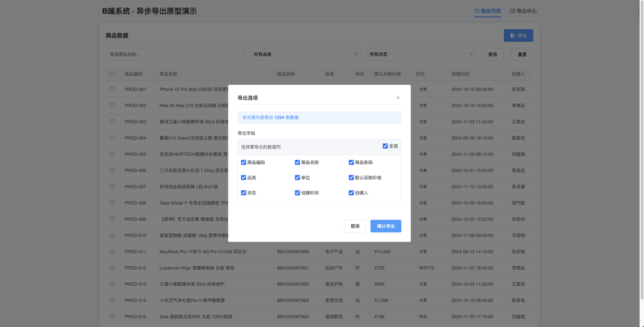Screen dimensions: 644x327
Task: Uncheck the 商品条码 export field
Action: (x=351, y=162)
